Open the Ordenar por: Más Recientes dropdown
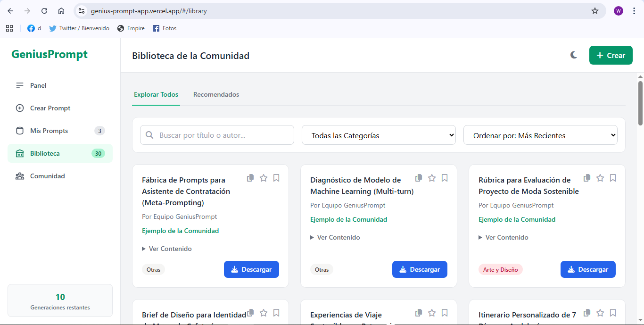 point(540,135)
